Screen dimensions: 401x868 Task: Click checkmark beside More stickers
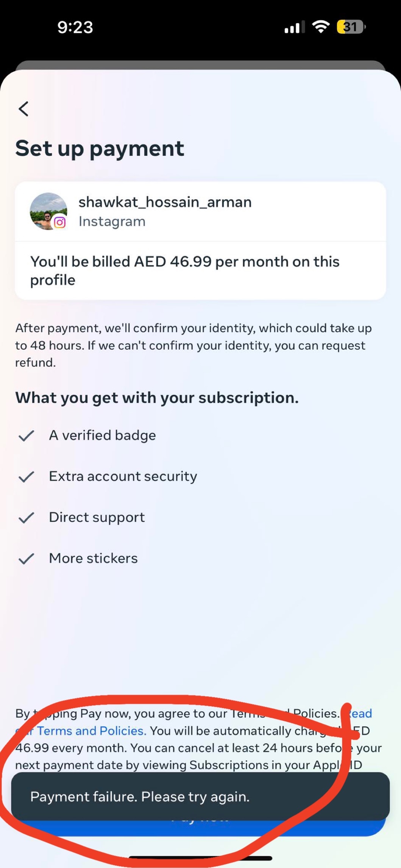(27, 558)
